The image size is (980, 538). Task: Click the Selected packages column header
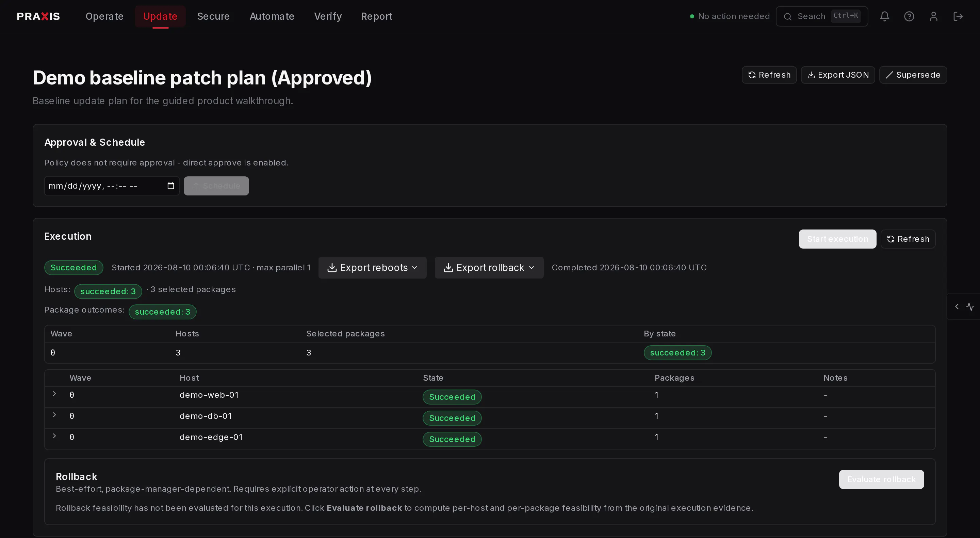345,334
